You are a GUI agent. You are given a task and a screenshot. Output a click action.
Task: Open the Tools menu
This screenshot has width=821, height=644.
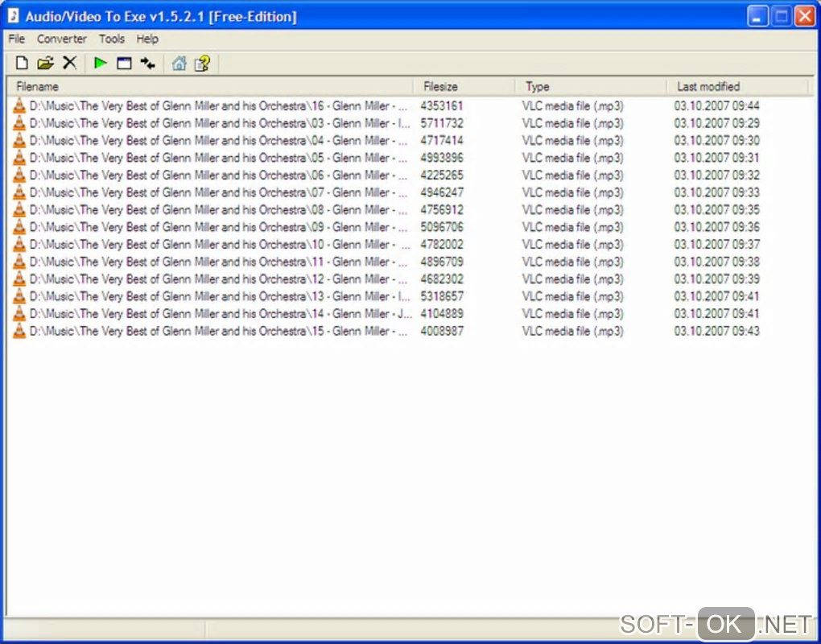[112, 39]
